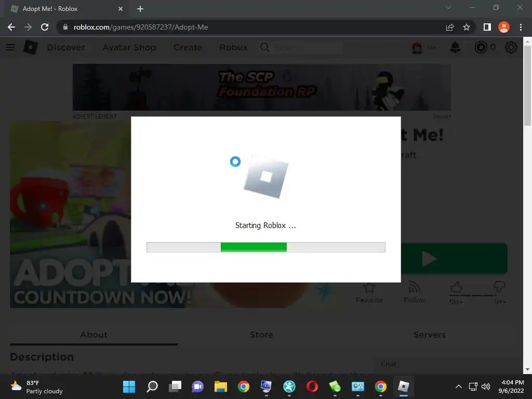The width and height of the screenshot is (532, 399).
Task: Open Windows taskbar search
Action: [152, 387]
